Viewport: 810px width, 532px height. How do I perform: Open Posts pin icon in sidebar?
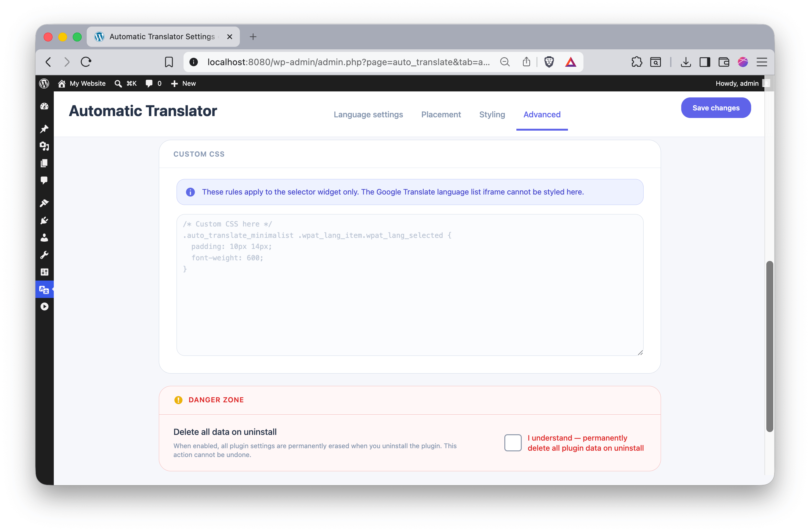click(x=44, y=129)
